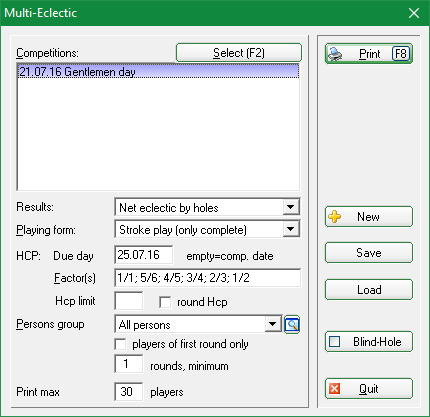This screenshot has height=417, width=430.
Task: Click the Due day date field
Action: pos(144,255)
